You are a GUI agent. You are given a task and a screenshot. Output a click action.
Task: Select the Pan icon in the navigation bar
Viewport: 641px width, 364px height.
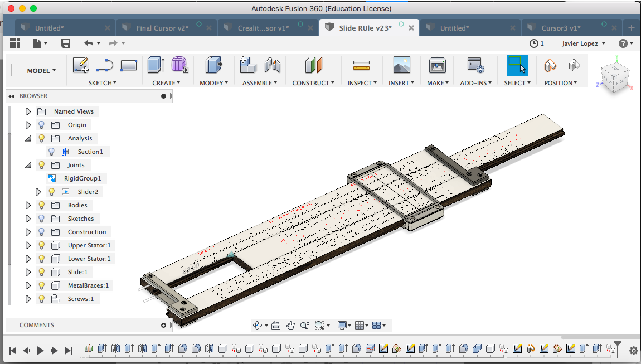[x=289, y=325]
